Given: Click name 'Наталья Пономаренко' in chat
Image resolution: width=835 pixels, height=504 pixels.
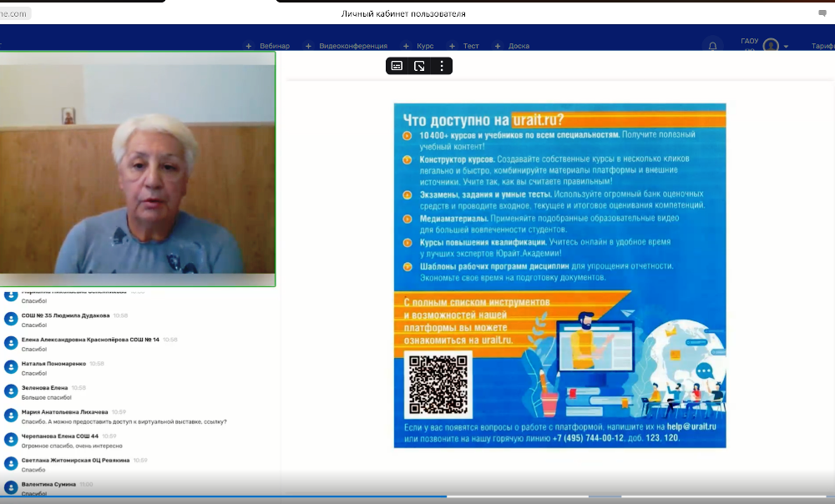Looking at the screenshot, I should point(53,364).
